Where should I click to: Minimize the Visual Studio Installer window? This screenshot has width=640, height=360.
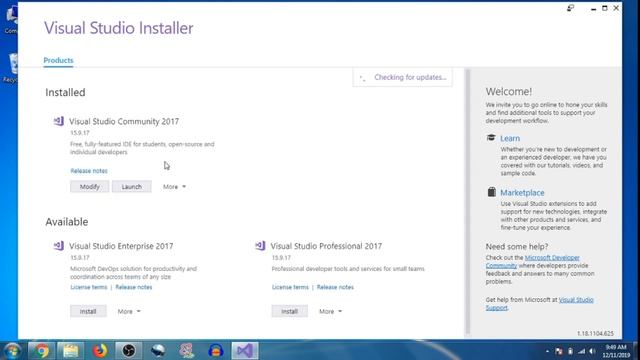tap(593, 8)
